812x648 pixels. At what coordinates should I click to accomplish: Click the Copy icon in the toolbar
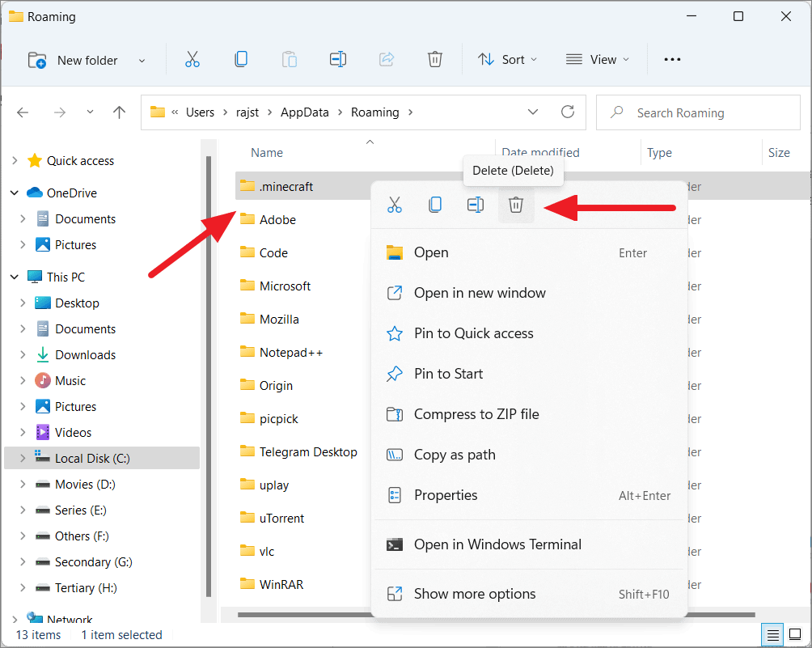tap(241, 58)
